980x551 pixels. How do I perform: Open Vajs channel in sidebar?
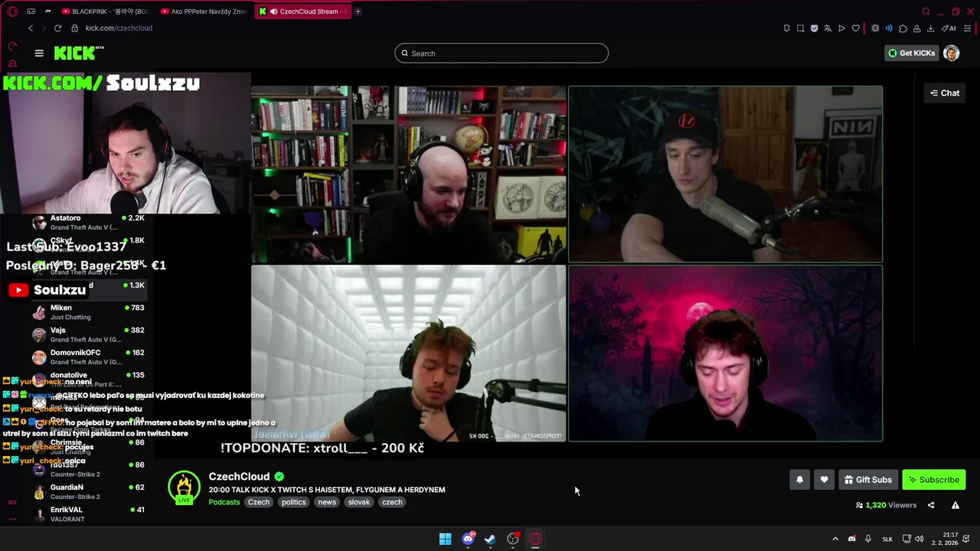(89, 334)
